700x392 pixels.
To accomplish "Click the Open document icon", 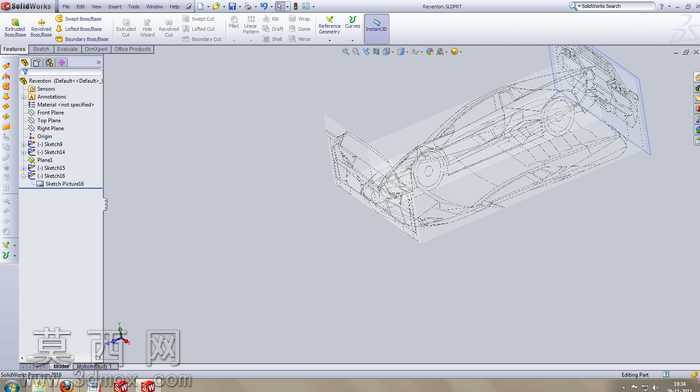I will (217, 6).
